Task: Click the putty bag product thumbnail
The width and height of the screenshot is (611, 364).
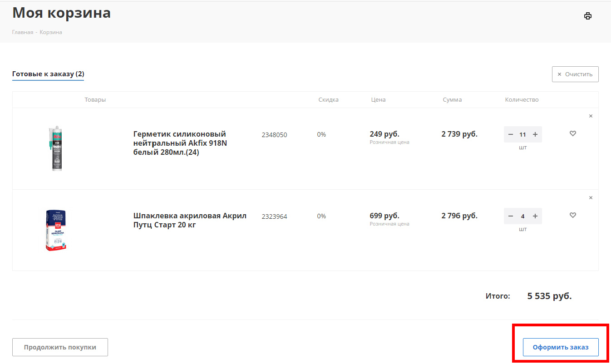Action: pos(56,230)
